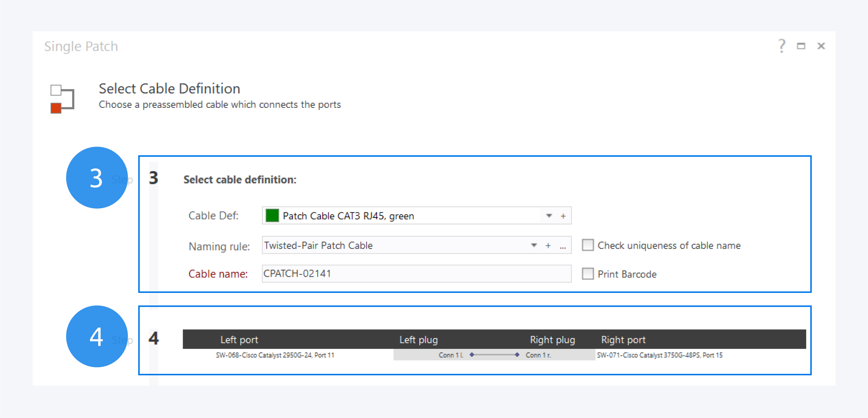Image resolution: width=868 pixels, height=418 pixels.
Task: Click the green cable color swatch
Action: pos(272,216)
